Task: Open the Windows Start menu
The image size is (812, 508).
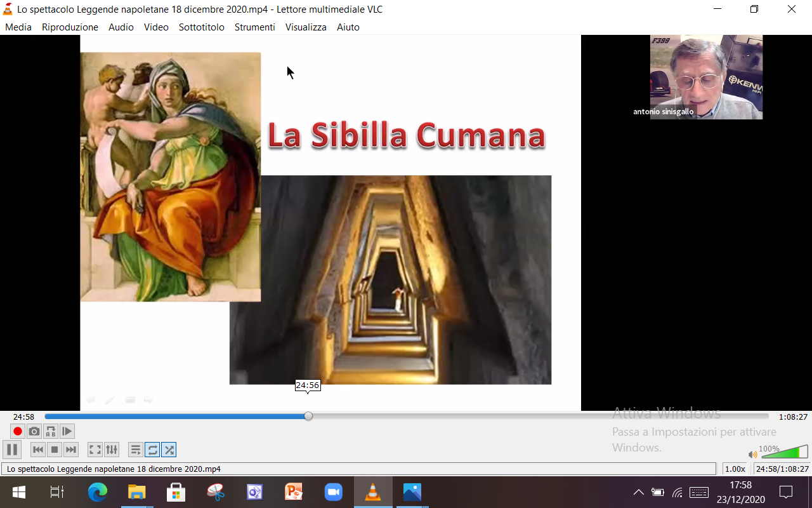Action: coord(18,492)
